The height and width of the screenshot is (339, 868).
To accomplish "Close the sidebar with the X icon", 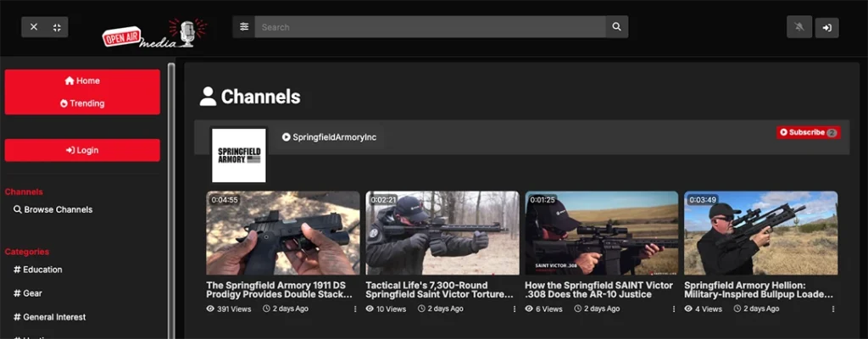I will (34, 27).
